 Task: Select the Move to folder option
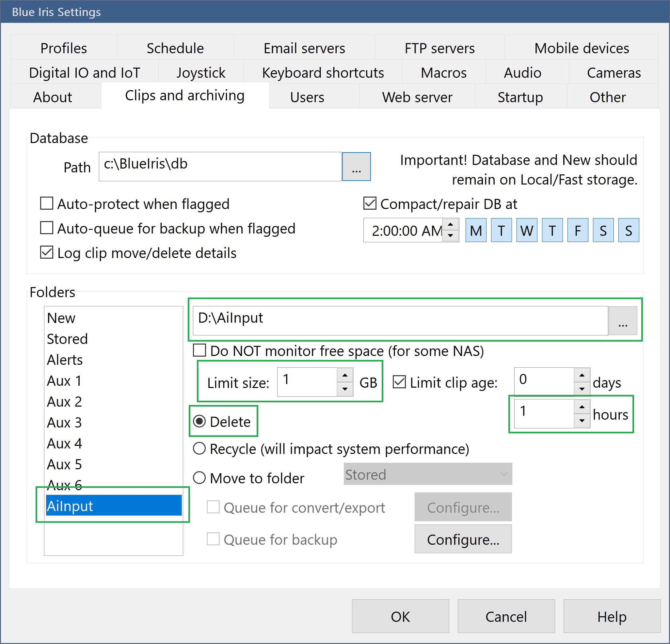[x=199, y=477]
